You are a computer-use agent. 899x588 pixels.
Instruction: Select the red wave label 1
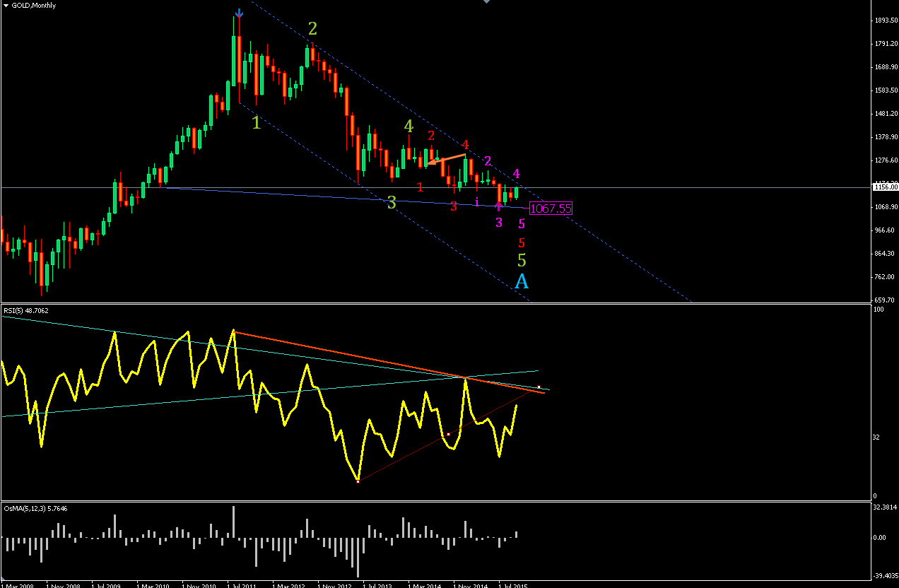(x=421, y=187)
